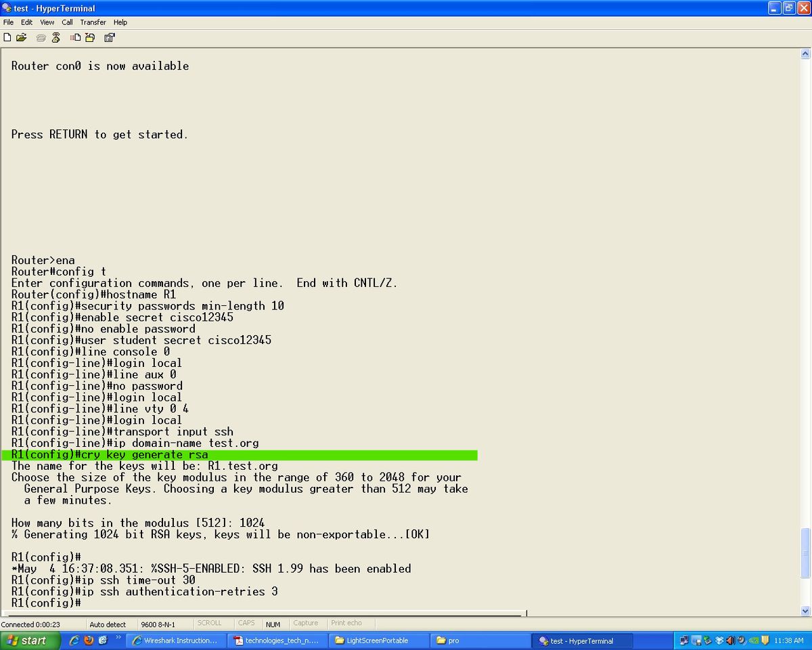Toggle Capture in the status bar
Screen dimensions: 812x650
click(306, 623)
